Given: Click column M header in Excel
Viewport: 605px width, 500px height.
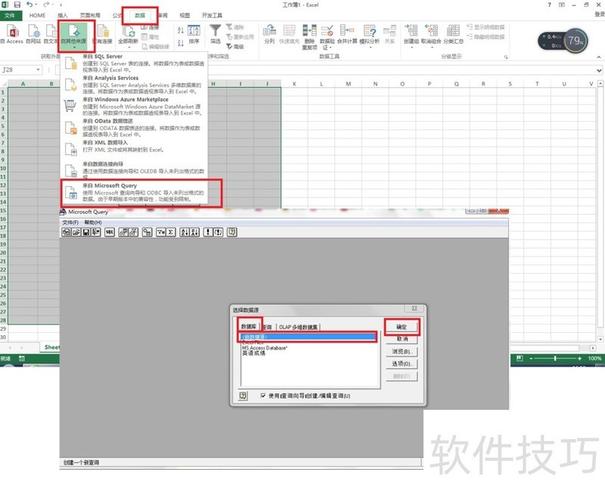Looking at the screenshot, I should coord(348,84).
